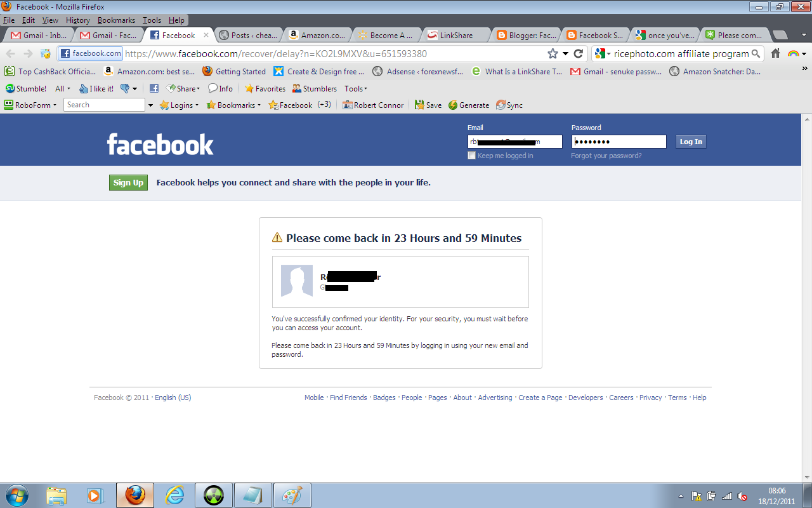Open StumbleUpon Share dropdown
This screenshot has height=508, width=812.
183,89
